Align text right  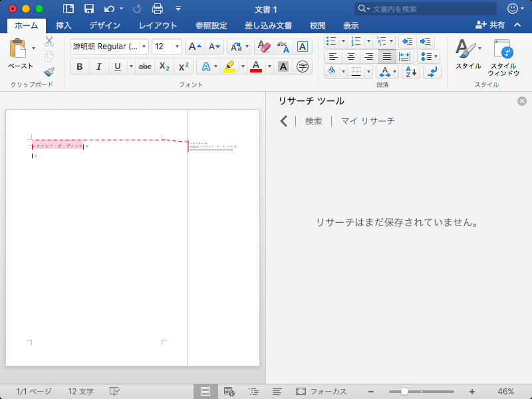pyautogui.click(x=369, y=57)
